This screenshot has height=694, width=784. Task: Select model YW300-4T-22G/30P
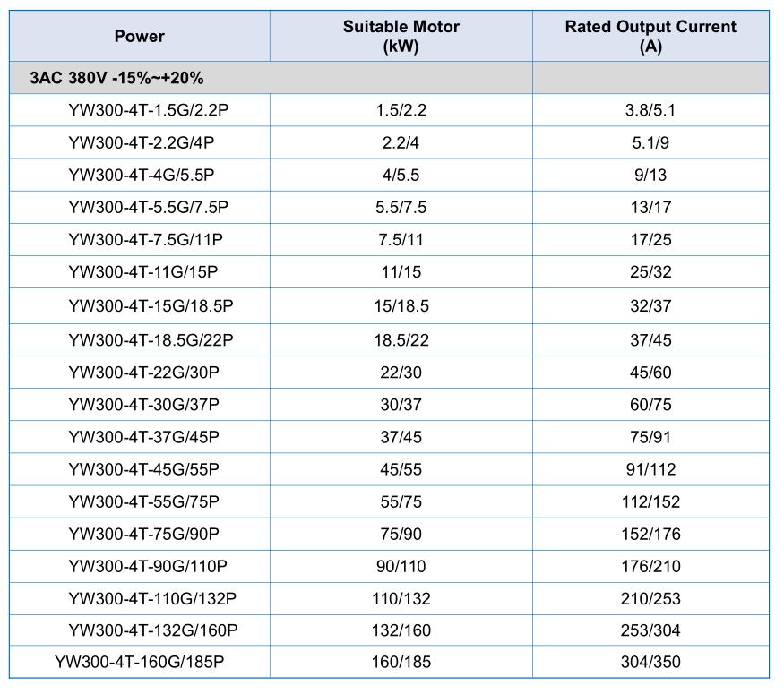point(143,373)
